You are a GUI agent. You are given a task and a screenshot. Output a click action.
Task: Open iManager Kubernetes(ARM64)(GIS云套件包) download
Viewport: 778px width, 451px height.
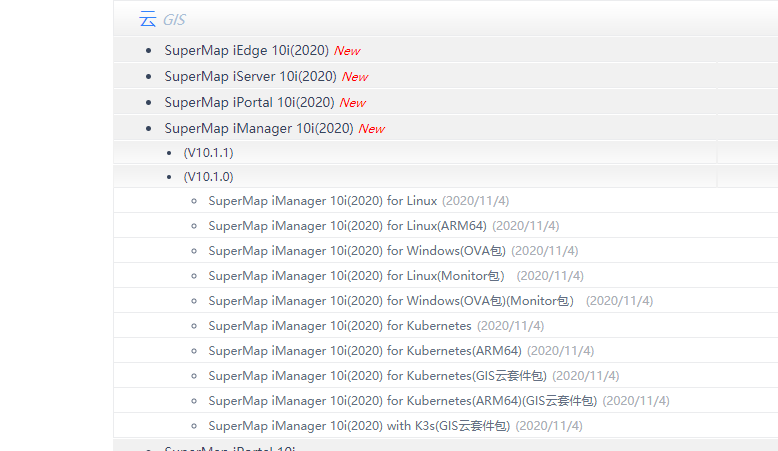click(402, 401)
